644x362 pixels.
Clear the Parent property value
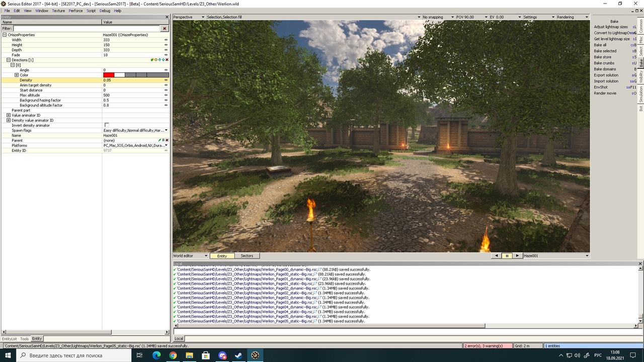(x=167, y=140)
